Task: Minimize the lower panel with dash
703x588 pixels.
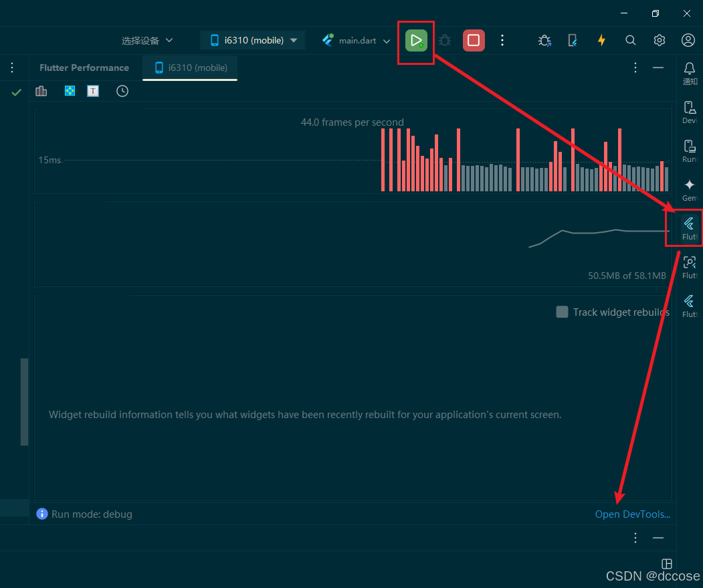Action: tap(658, 538)
